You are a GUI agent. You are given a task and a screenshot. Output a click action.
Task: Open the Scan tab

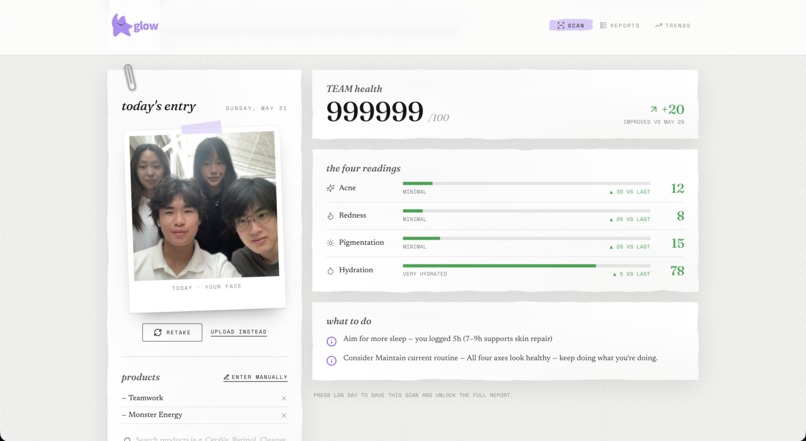click(571, 25)
